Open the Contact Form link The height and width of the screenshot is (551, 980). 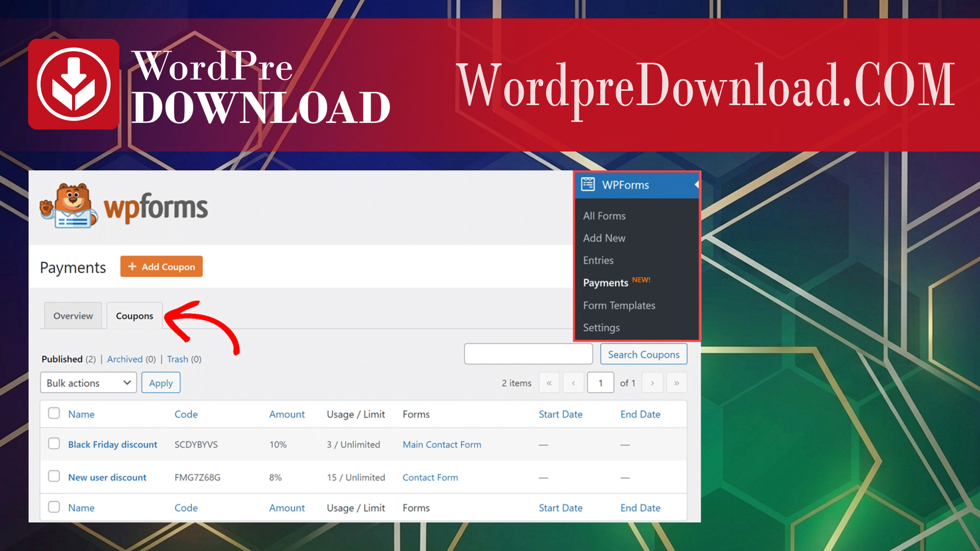coord(430,478)
